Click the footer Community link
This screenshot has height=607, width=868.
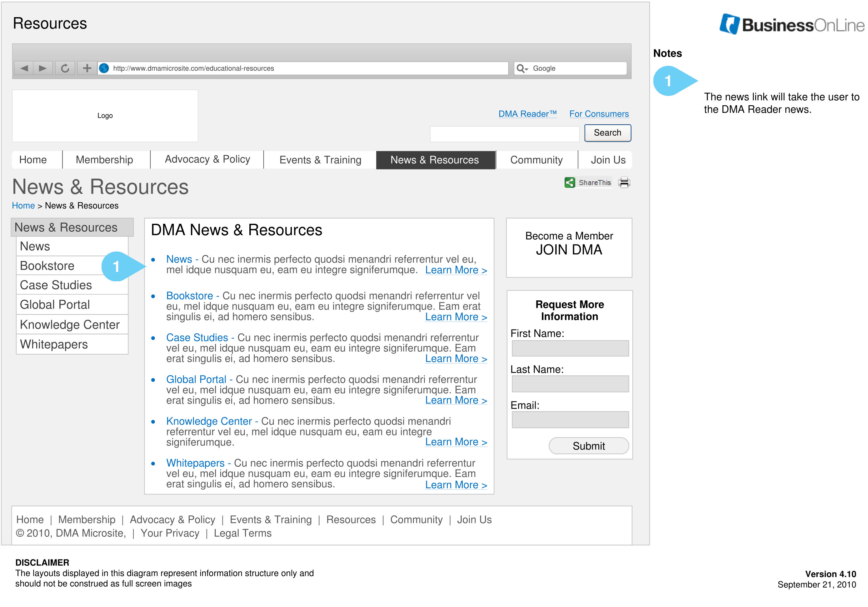[416, 519]
